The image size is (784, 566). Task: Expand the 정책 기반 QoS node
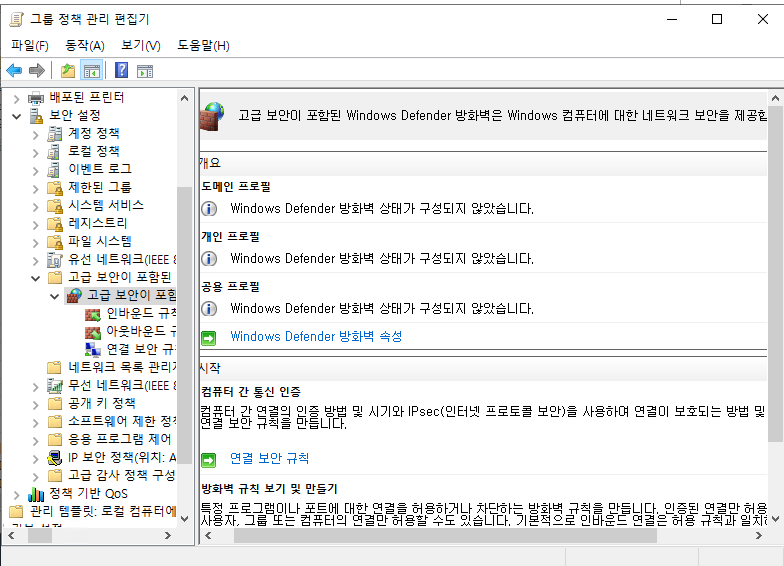coord(16,494)
